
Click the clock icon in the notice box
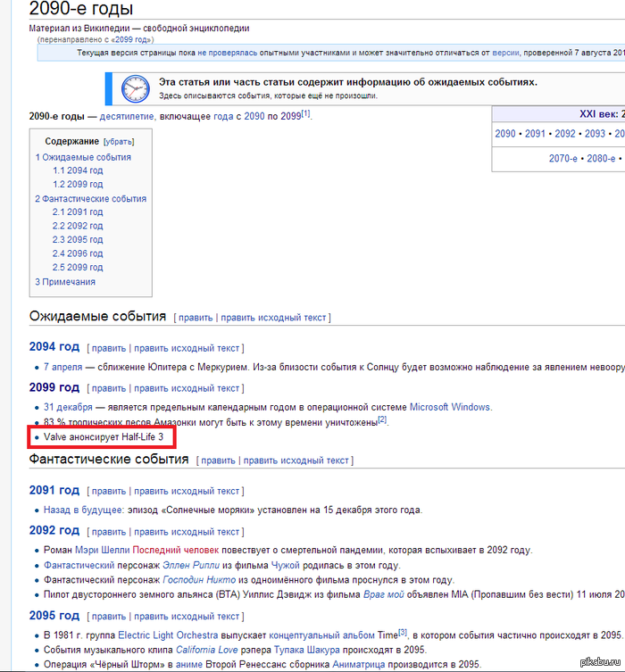(136, 87)
